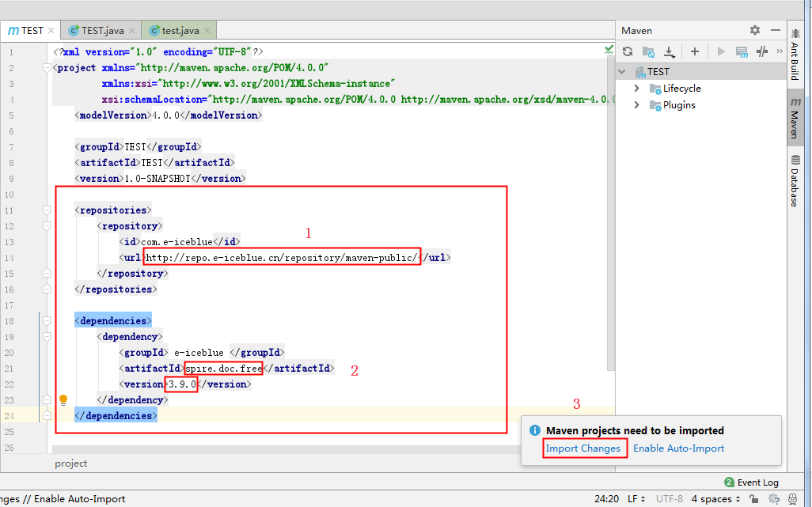Click the editor vertical scrollbar
The height and width of the screenshot is (507, 812).
[611, 212]
